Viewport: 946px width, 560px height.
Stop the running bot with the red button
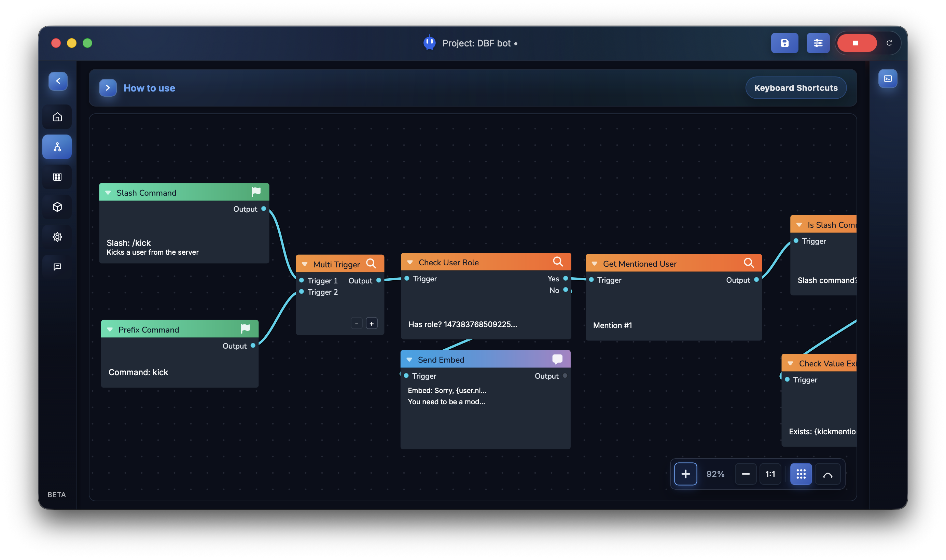point(857,43)
